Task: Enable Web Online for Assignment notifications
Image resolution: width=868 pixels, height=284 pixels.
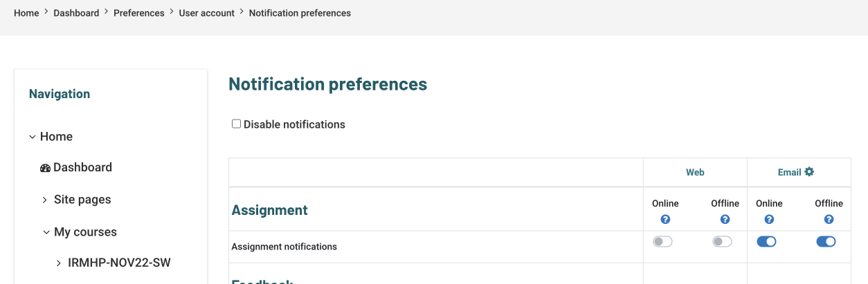Action: click(663, 242)
